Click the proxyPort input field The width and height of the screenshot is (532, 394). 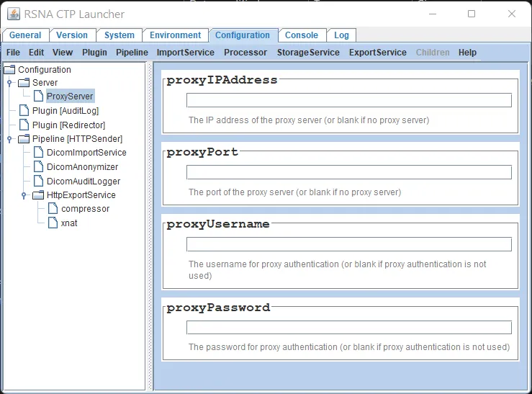[x=348, y=172]
